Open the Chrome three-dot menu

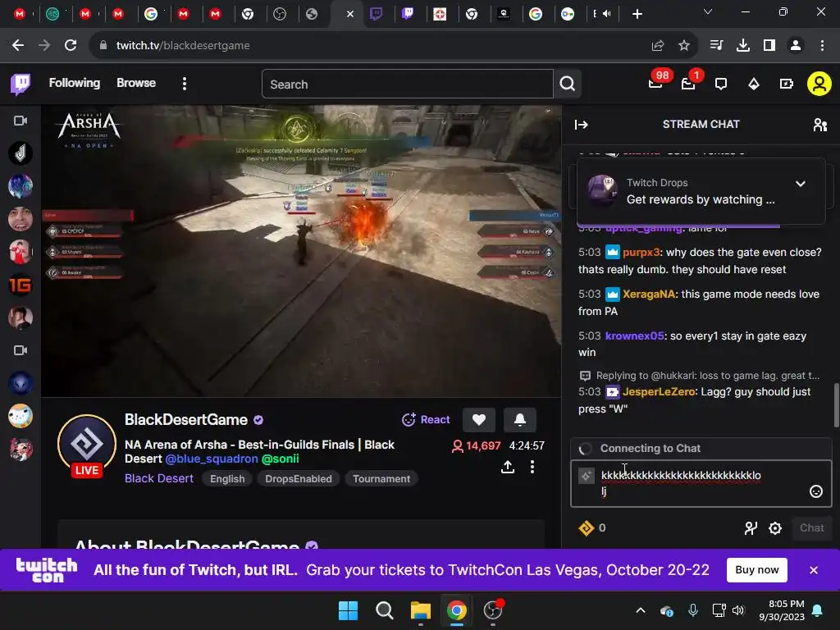tap(822, 46)
